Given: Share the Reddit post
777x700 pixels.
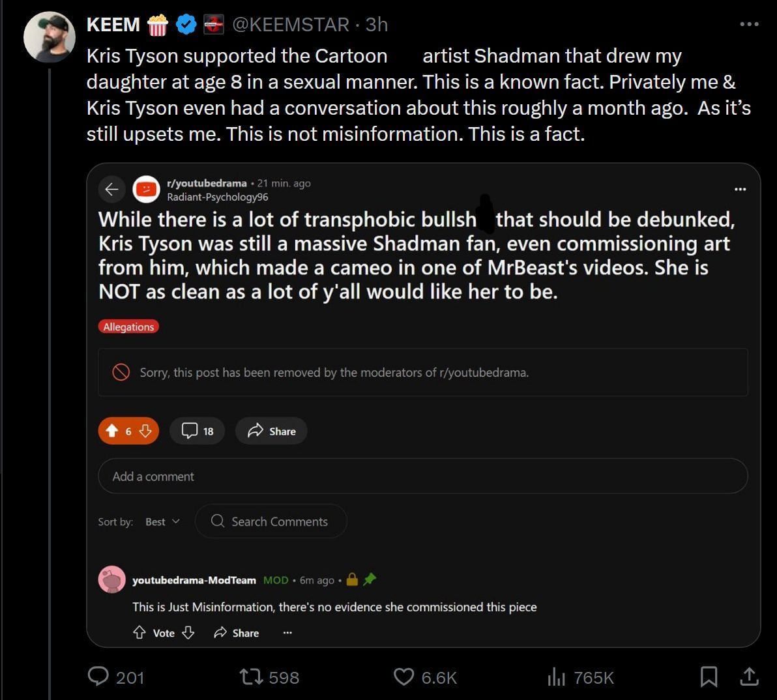Looking at the screenshot, I should point(271,430).
